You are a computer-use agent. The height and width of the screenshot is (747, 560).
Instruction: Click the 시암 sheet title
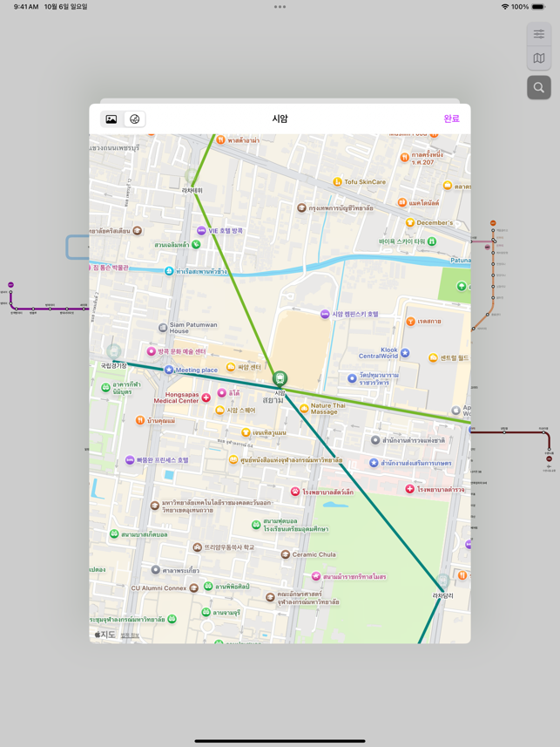pos(280,119)
